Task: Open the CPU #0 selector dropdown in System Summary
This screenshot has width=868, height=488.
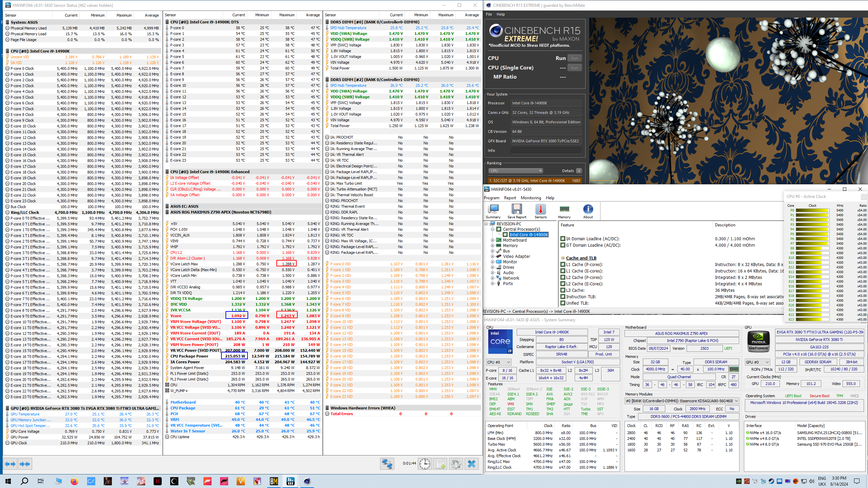Action: click(499, 362)
